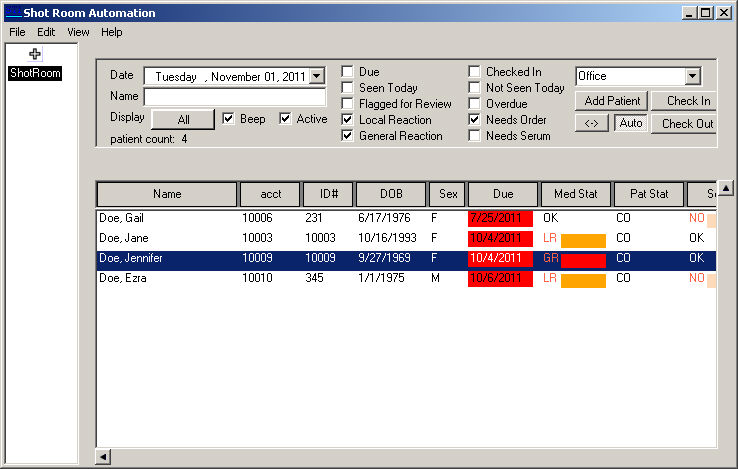Minimize the Shot Room Automation window
738x469 pixels.
tap(689, 13)
